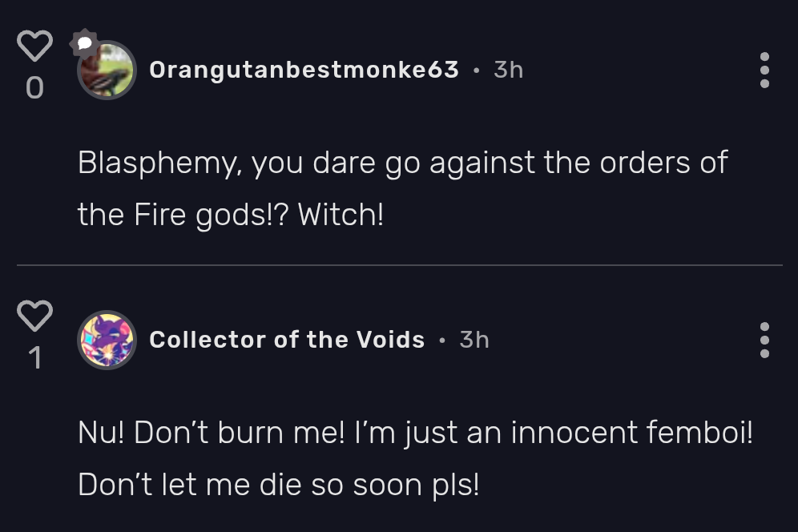Select the 3h timestamp on Orangutanbestmonke63's comment
Screen dimensions: 798x532
click(510, 69)
